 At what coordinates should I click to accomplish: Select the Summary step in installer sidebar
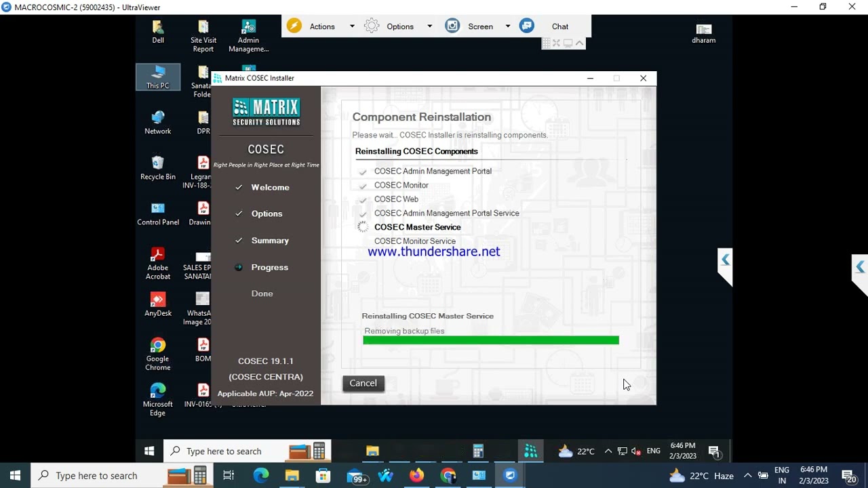point(270,241)
